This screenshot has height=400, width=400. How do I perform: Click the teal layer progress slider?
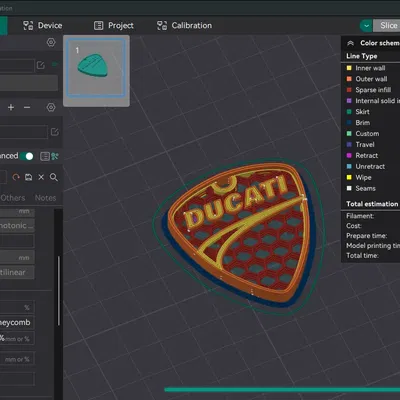[x=282, y=389]
